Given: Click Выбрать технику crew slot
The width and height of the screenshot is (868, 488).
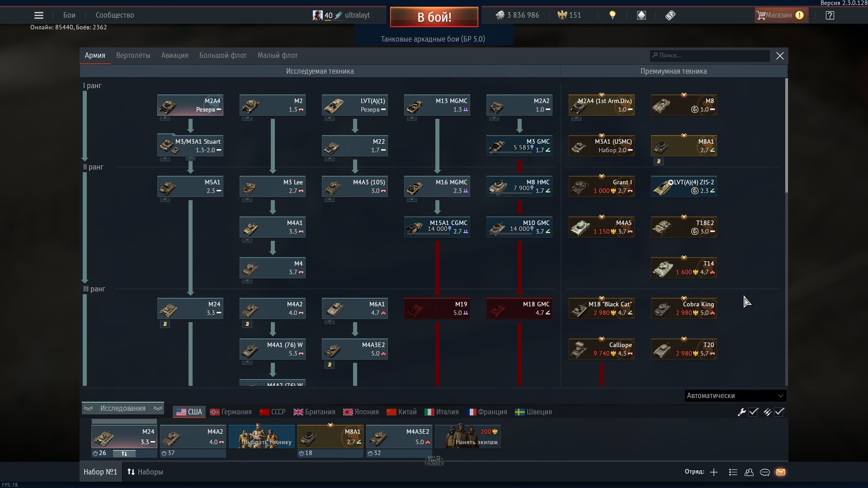Looking at the screenshot, I should pyautogui.click(x=262, y=436).
